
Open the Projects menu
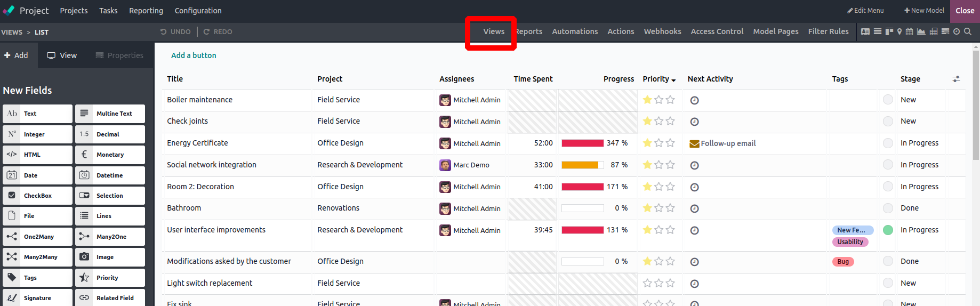[74, 11]
